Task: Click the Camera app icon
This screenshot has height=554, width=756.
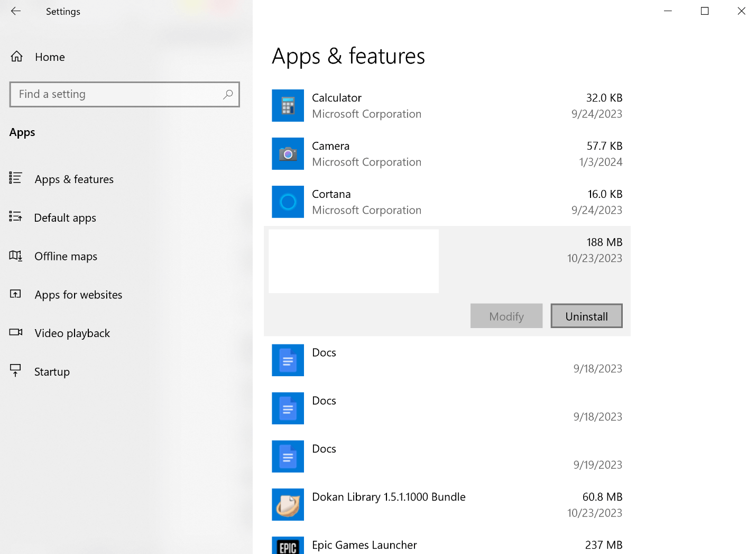Action: pos(288,154)
